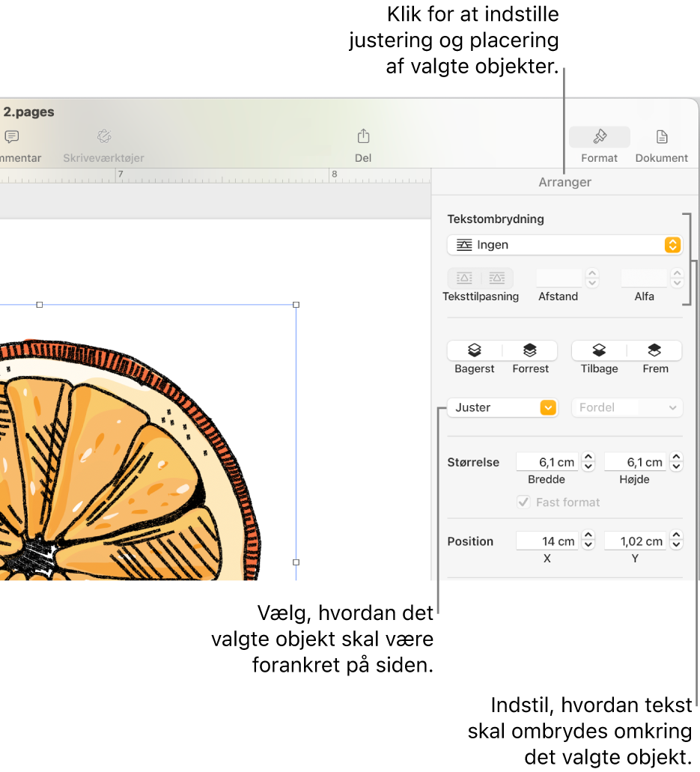Increase Højde with stepper up arrow
The height and width of the screenshot is (772, 700).
(677, 457)
